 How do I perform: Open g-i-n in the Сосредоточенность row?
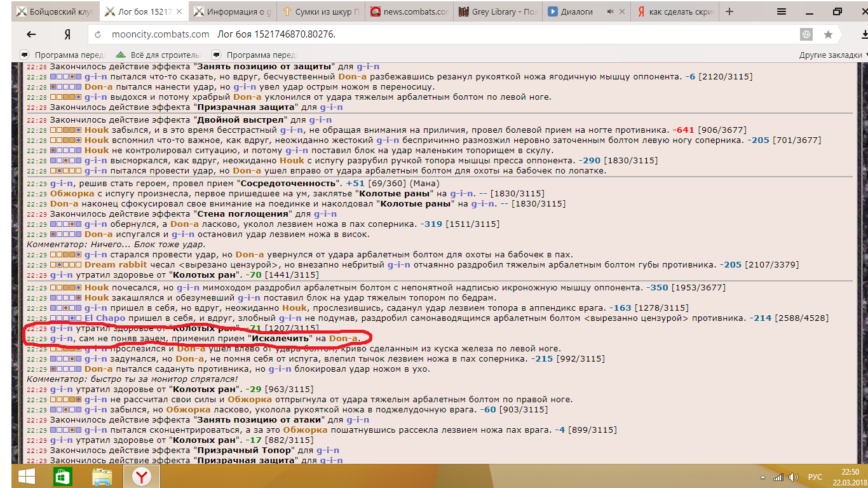(62, 183)
